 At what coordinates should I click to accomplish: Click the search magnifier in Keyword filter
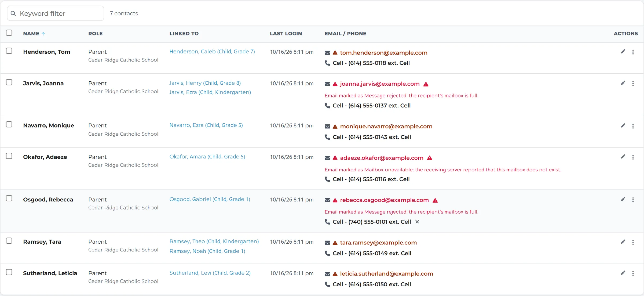click(13, 13)
